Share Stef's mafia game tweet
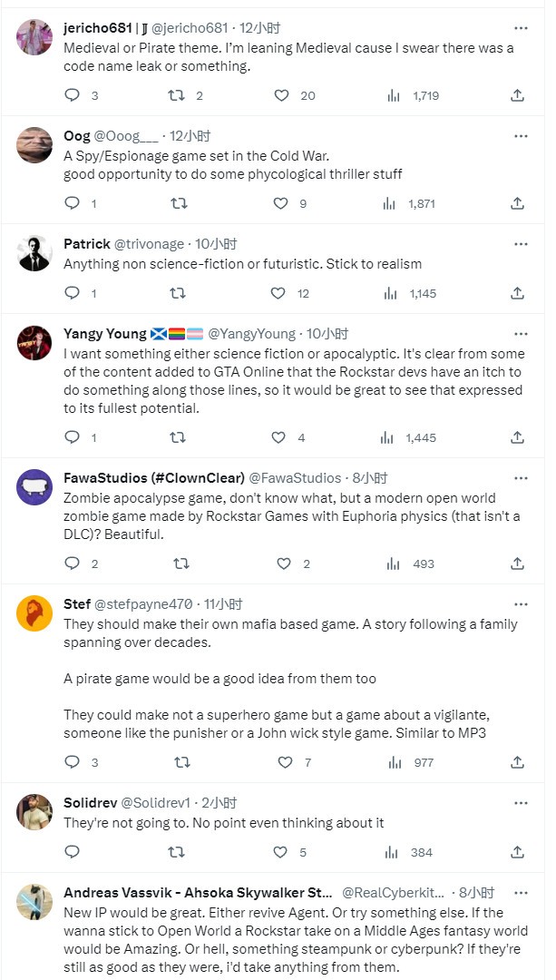The height and width of the screenshot is (980, 556). (517, 762)
